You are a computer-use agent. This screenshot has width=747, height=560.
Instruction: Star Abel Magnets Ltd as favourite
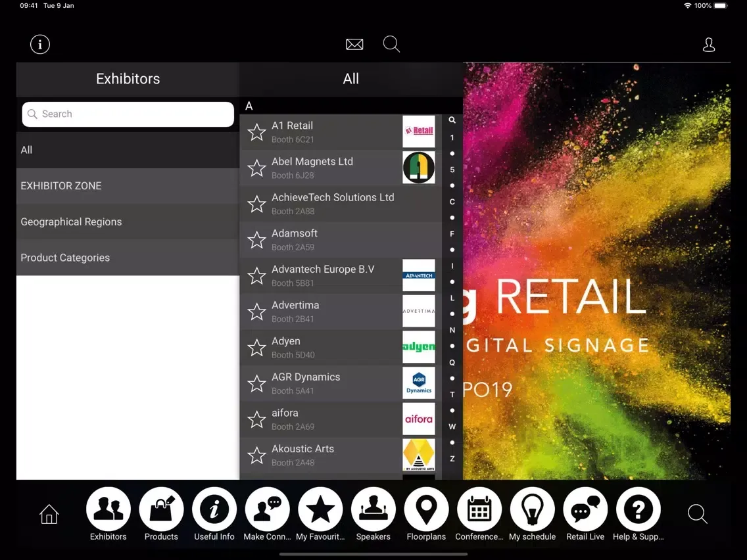coord(256,168)
